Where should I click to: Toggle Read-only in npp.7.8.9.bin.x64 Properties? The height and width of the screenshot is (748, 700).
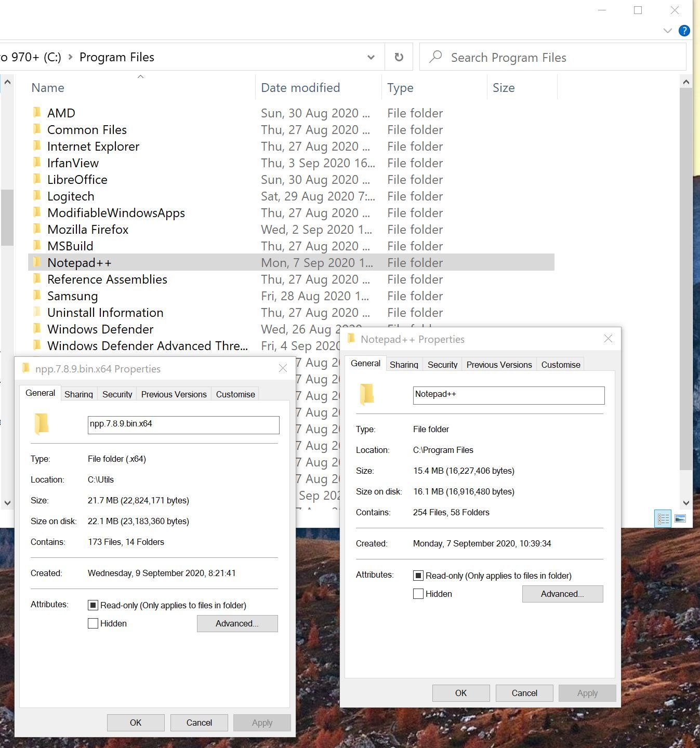(93, 605)
